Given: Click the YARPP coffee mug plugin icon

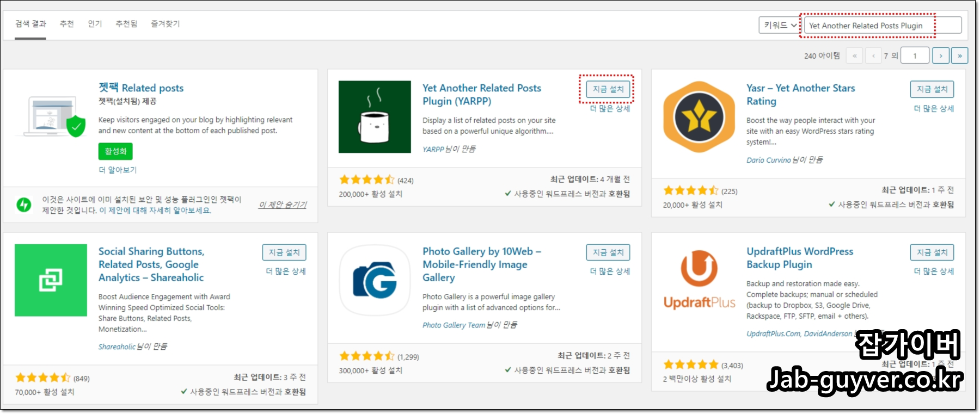Looking at the screenshot, I should [x=375, y=117].
